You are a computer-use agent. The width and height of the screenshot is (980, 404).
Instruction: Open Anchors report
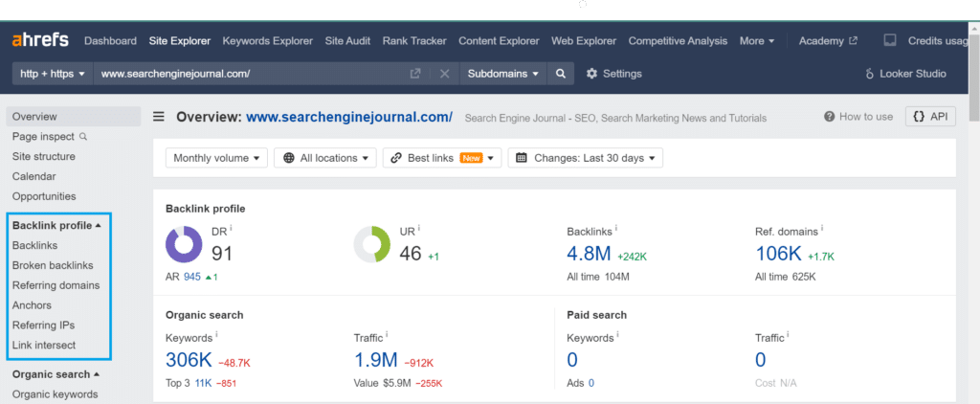32,305
